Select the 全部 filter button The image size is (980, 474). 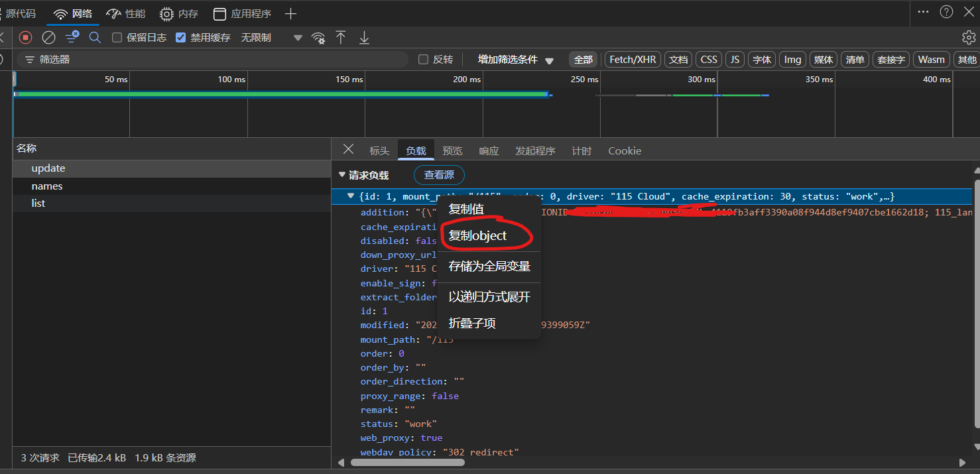583,60
